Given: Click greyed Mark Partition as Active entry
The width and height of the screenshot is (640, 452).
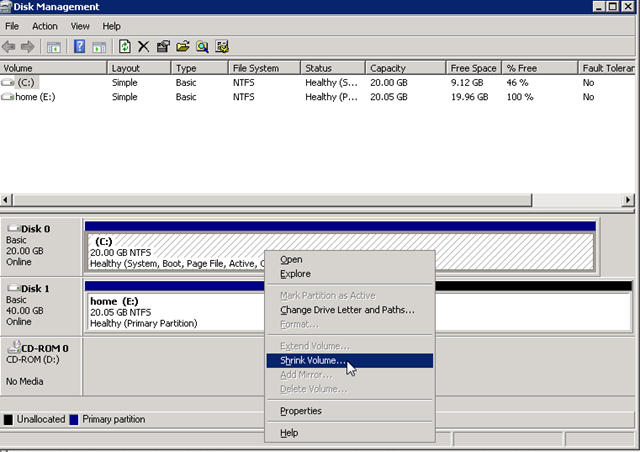Looking at the screenshot, I should 350,296.
